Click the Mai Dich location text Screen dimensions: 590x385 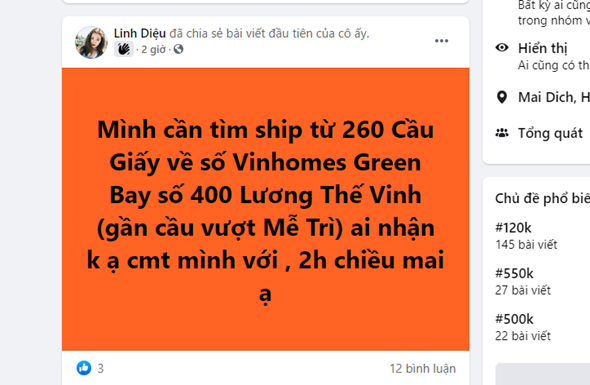tap(554, 97)
